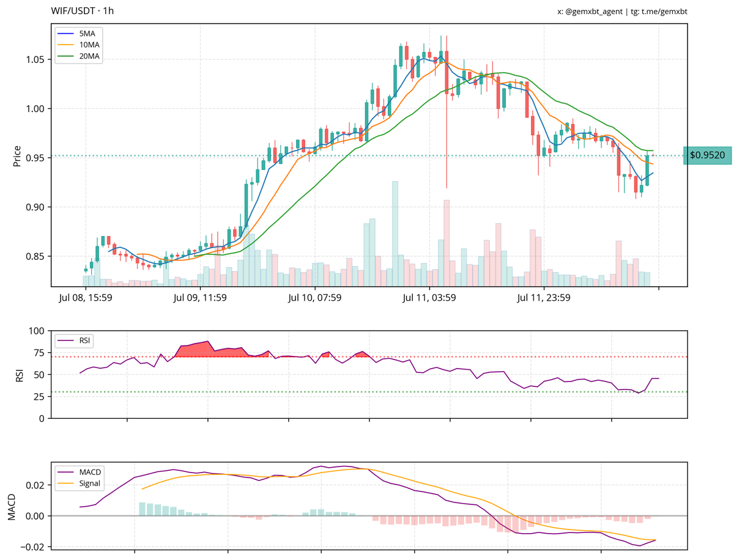Image resolution: width=734 pixels, height=560 pixels.
Task: Click the Jul 10, 07:59 date label
Action: coord(314,298)
